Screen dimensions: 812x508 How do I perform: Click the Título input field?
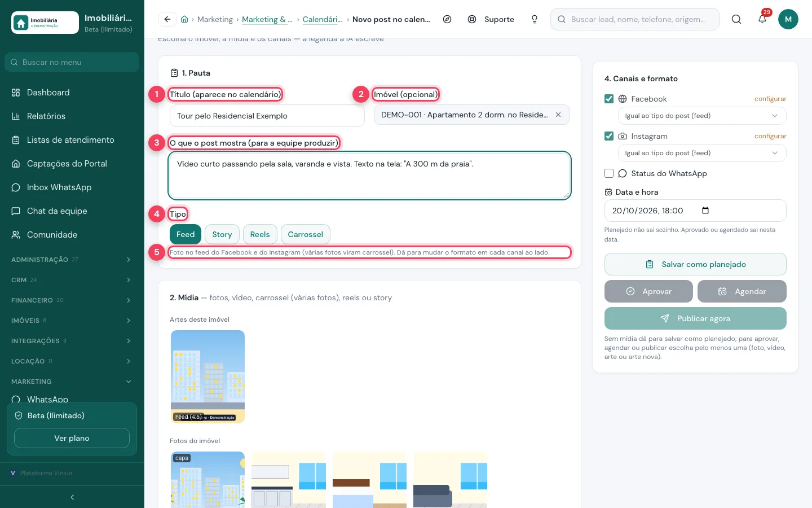click(x=267, y=116)
